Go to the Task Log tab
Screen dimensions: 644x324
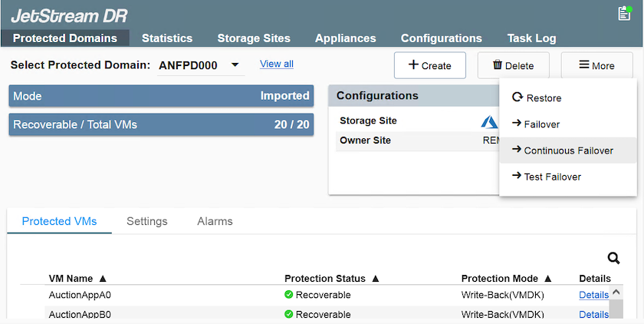tap(531, 38)
